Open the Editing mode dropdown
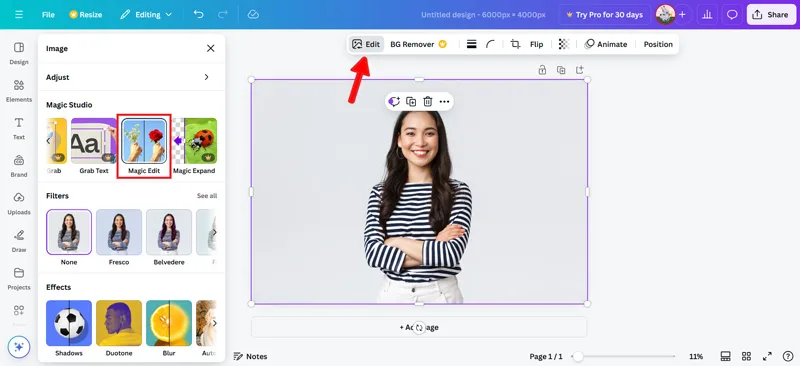The height and width of the screenshot is (366, 800). coord(146,15)
